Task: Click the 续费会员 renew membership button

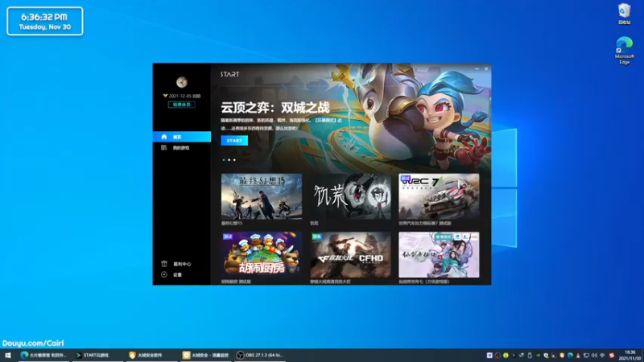Action: (182, 105)
